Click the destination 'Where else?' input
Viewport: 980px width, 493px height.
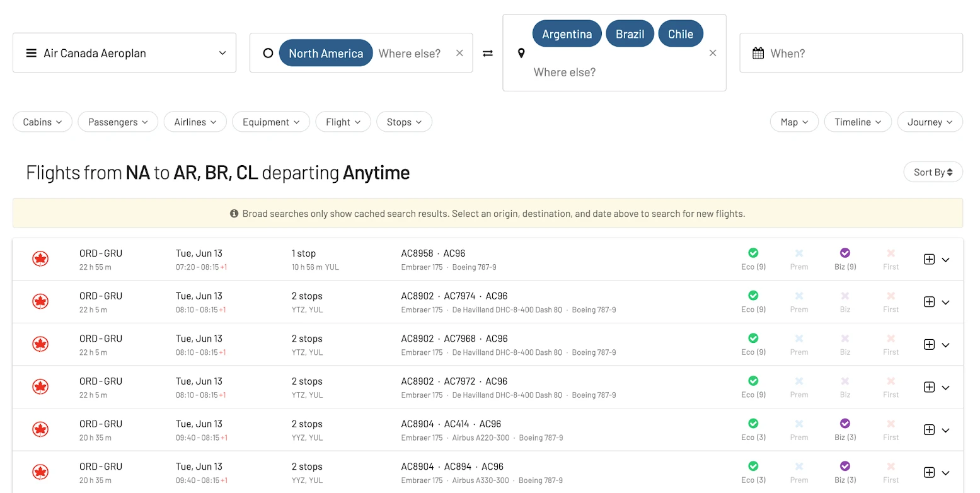coord(565,72)
